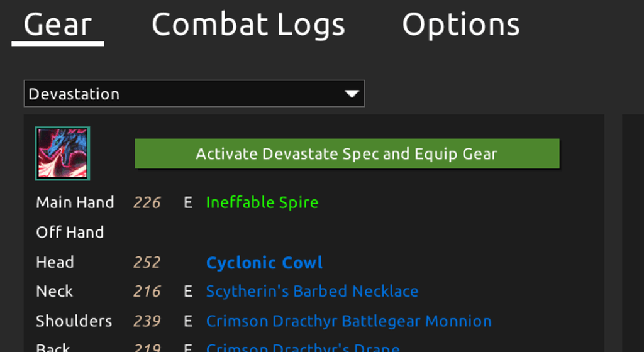Screen dimensions: 644x352
Task: Click Crimson Dracthyr Battlegear Monnion link
Action: pyautogui.click(x=348, y=321)
